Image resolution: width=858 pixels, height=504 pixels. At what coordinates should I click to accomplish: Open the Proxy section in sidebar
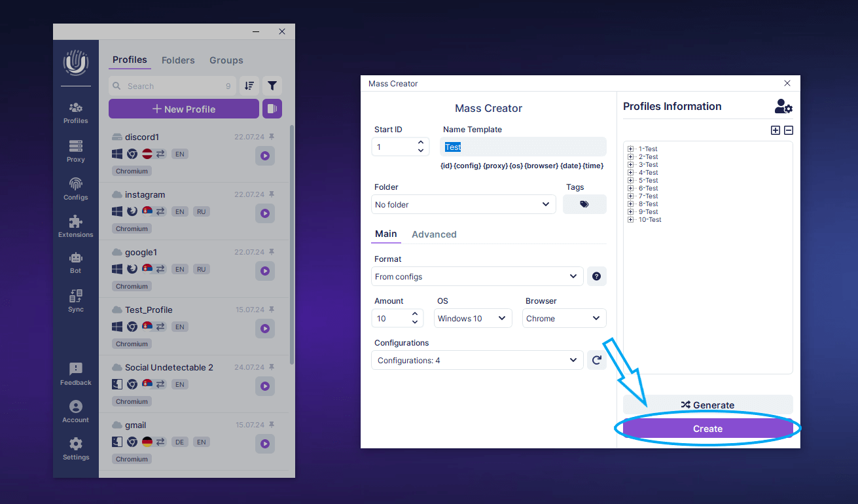[x=76, y=151]
